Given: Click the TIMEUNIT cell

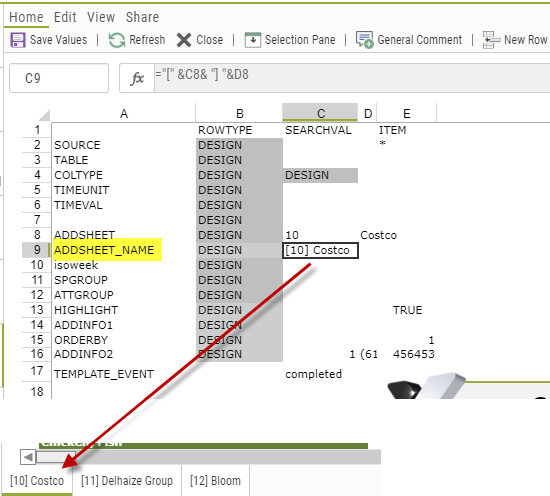Looking at the screenshot, I should coord(123,190).
